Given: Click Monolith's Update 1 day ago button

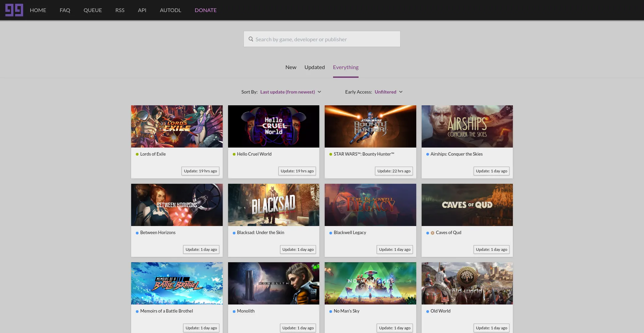Looking at the screenshot, I should (x=298, y=328).
